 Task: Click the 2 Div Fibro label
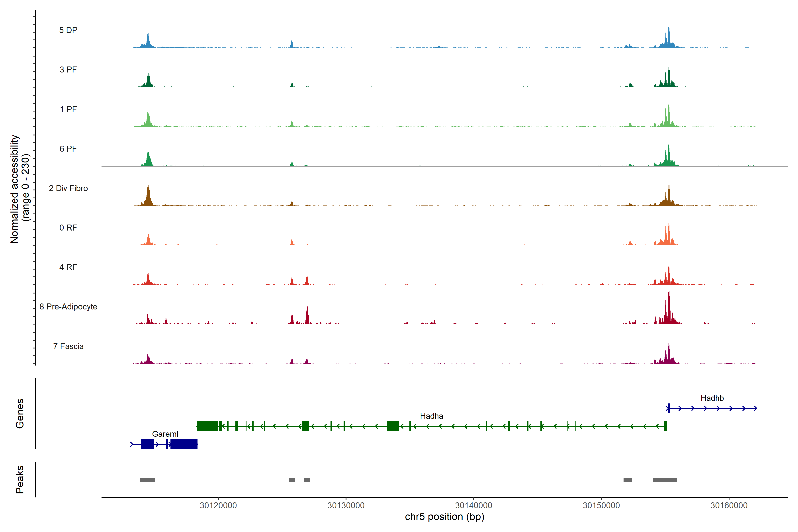68,188
